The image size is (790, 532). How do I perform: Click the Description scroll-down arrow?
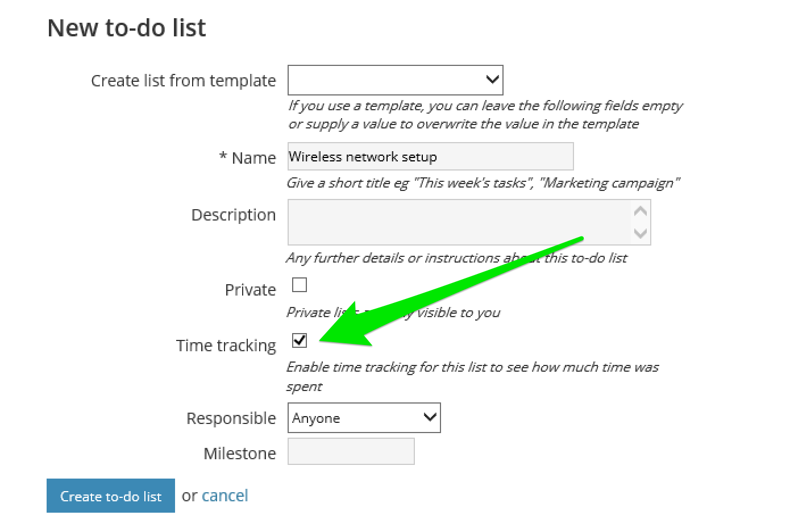point(640,235)
